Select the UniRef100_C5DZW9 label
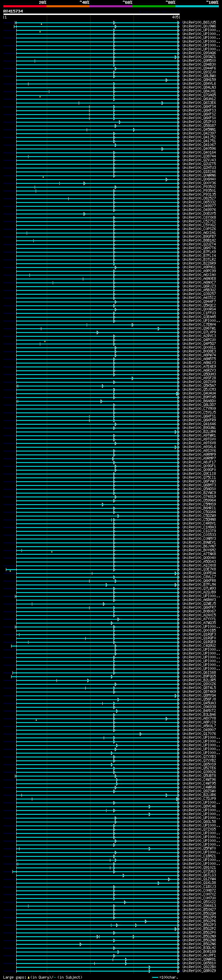This screenshot has height=980, width=222. 199,516
